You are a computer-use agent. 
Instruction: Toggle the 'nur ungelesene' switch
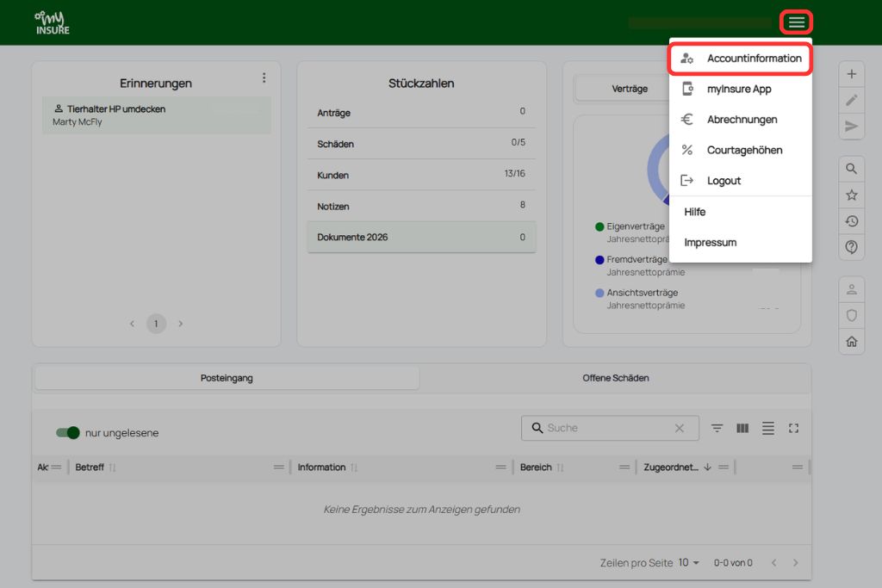click(68, 433)
